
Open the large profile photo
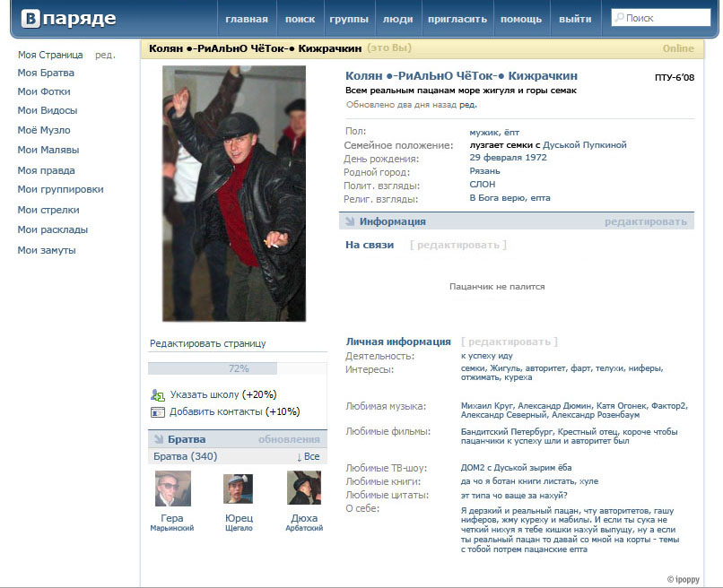pyautogui.click(x=234, y=193)
